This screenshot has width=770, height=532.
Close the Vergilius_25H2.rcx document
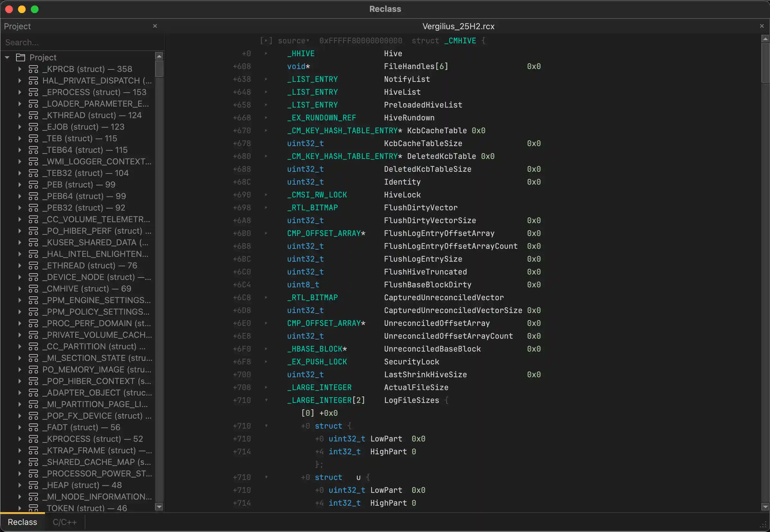pyautogui.click(x=762, y=26)
